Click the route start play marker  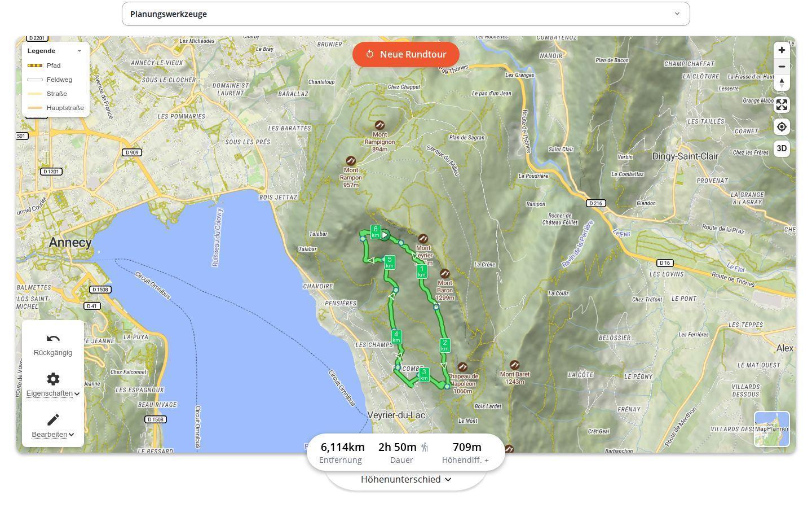pos(385,235)
